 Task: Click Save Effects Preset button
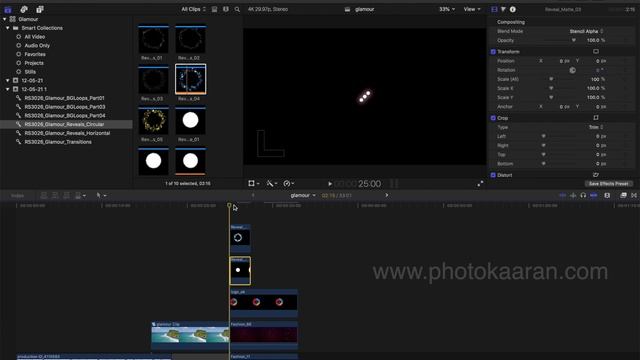pyautogui.click(x=608, y=184)
